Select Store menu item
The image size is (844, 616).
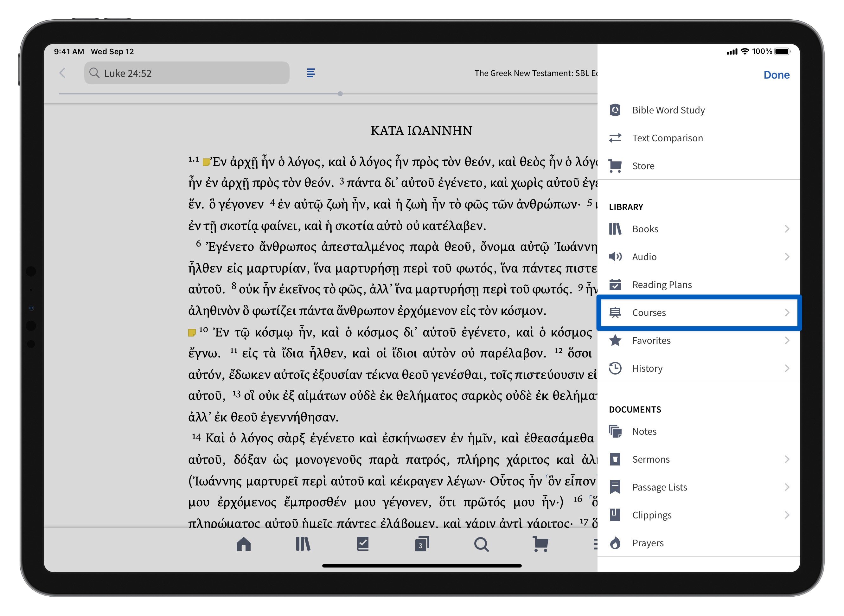pyautogui.click(x=699, y=166)
